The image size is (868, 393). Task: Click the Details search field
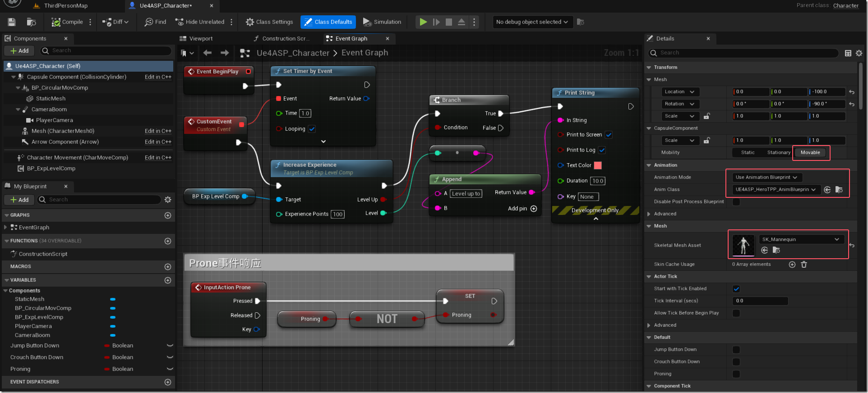point(743,53)
